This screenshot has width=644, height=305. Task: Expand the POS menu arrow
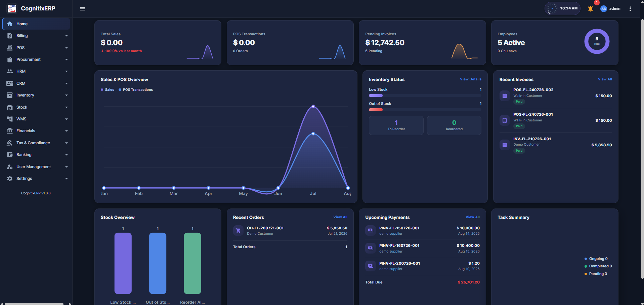[67, 48]
